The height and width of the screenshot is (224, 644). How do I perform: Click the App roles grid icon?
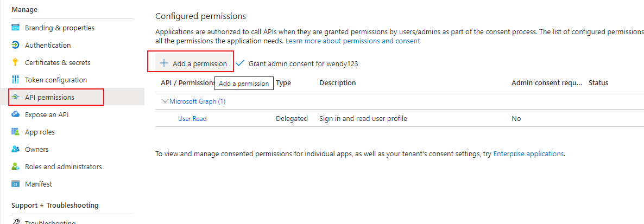pyautogui.click(x=16, y=132)
